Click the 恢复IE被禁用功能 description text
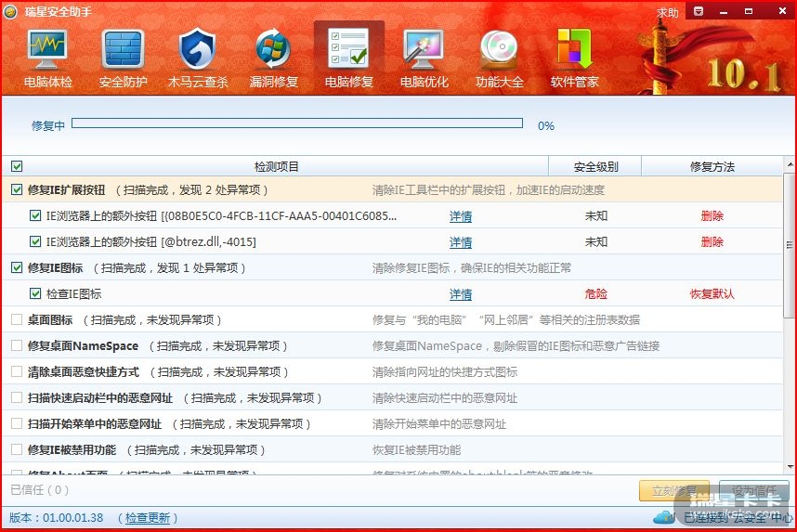The image size is (797, 532). (416, 449)
